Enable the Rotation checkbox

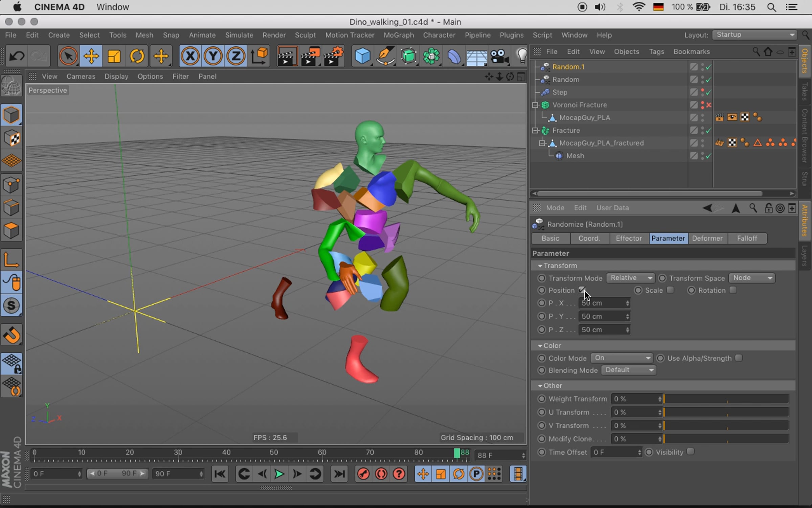click(x=733, y=290)
